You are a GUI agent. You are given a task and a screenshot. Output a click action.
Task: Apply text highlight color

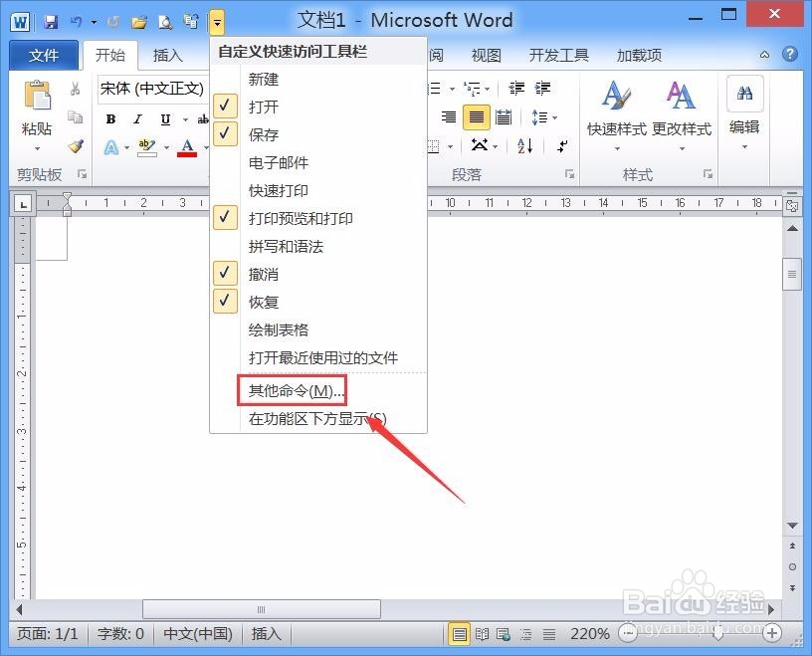[x=146, y=147]
